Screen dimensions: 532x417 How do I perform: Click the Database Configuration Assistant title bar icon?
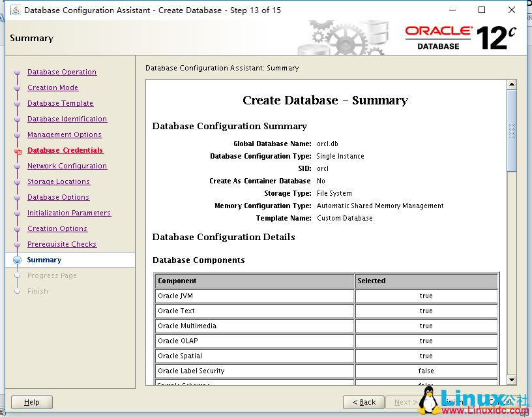tap(14, 10)
